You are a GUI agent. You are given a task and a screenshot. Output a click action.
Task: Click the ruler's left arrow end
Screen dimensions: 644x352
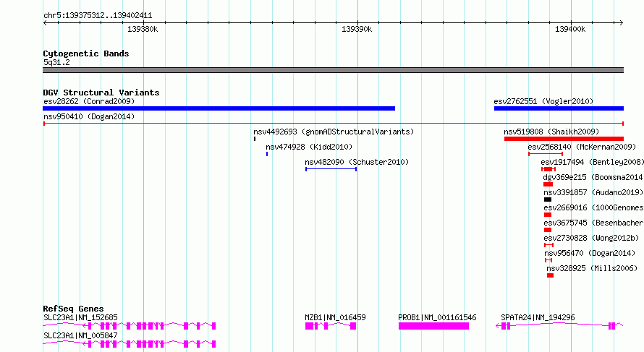45,22
